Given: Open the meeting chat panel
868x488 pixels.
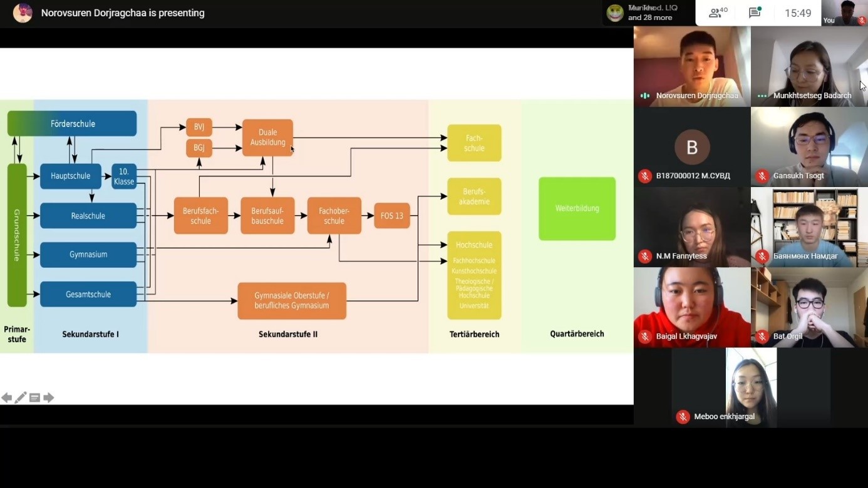Looking at the screenshot, I should [x=755, y=13].
